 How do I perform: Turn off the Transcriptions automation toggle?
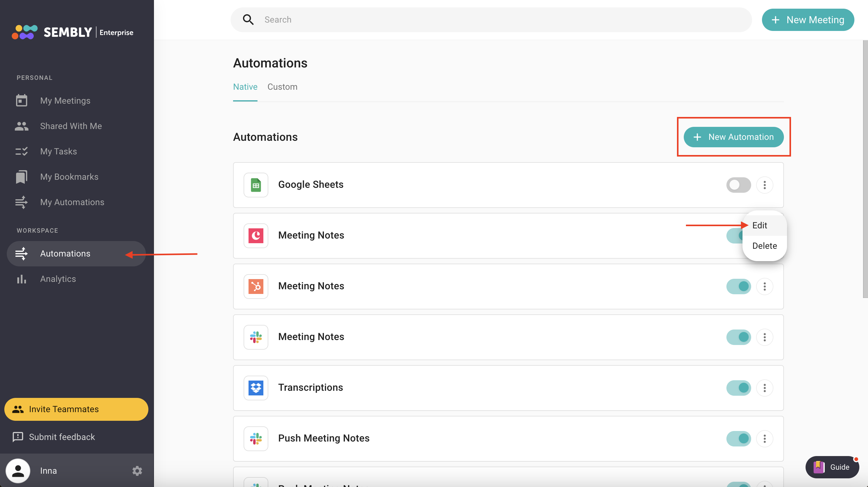coord(738,387)
